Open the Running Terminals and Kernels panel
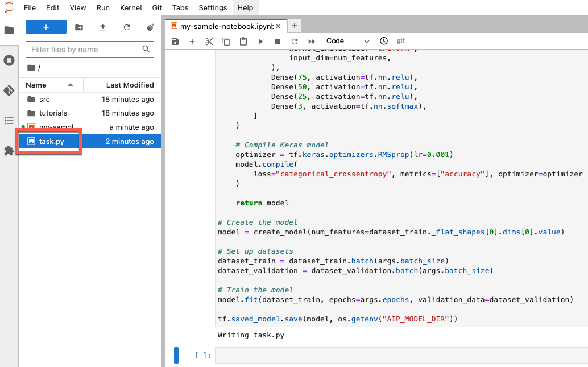This screenshot has width=588, height=367. click(x=9, y=60)
